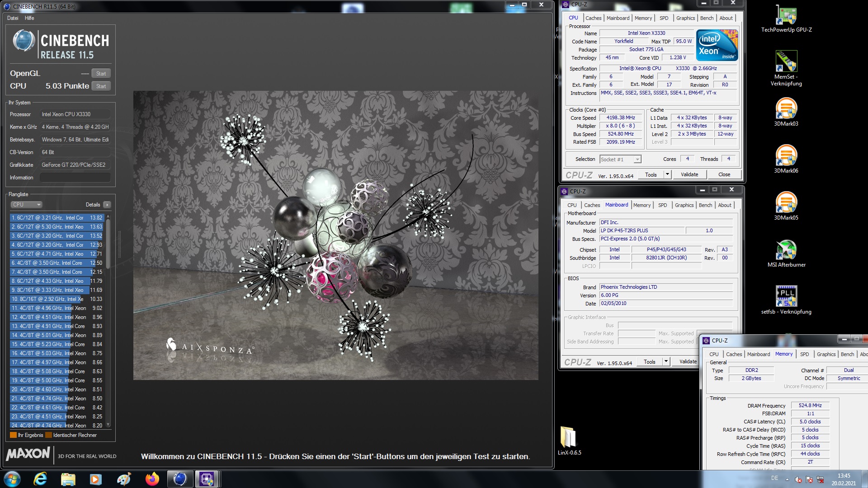Viewport: 868px width, 488px height.
Task: Open Memory tab in top CPU-Z window
Action: point(643,18)
